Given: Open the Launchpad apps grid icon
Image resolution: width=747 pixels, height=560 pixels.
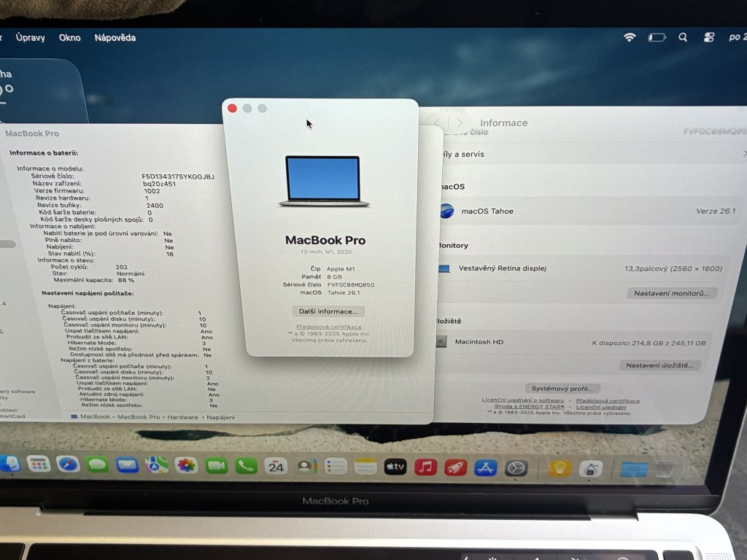Looking at the screenshot, I should (x=39, y=464).
